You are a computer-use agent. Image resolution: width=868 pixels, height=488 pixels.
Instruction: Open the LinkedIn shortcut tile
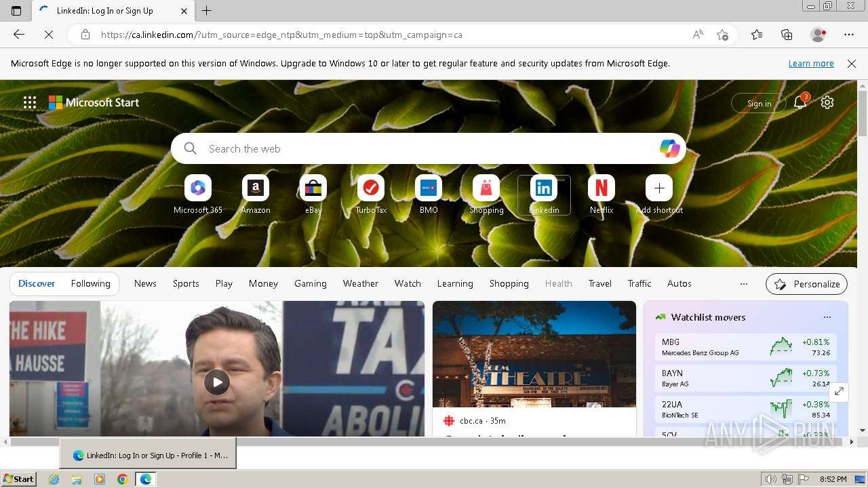pyautogui.click(x=544, y=195)
